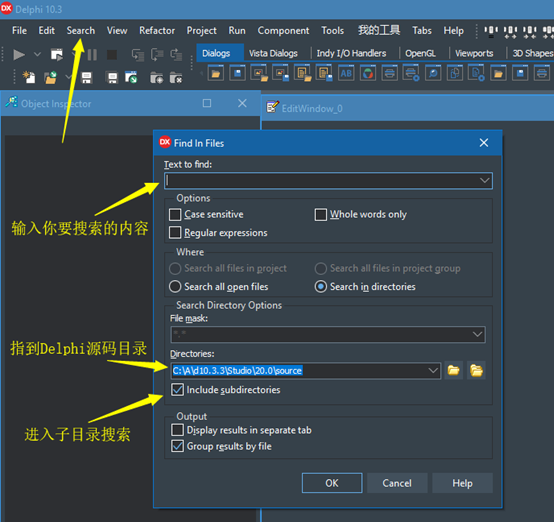Click the Run Without Debugging icon
This screenshot has height=522, width=554.
[x=57, y=55]
